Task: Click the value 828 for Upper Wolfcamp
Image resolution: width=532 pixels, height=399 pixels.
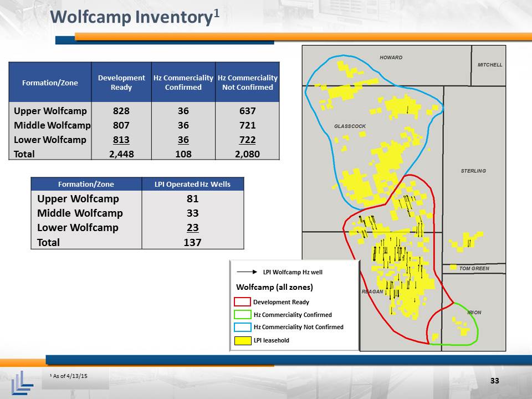Action: point(121,111)
